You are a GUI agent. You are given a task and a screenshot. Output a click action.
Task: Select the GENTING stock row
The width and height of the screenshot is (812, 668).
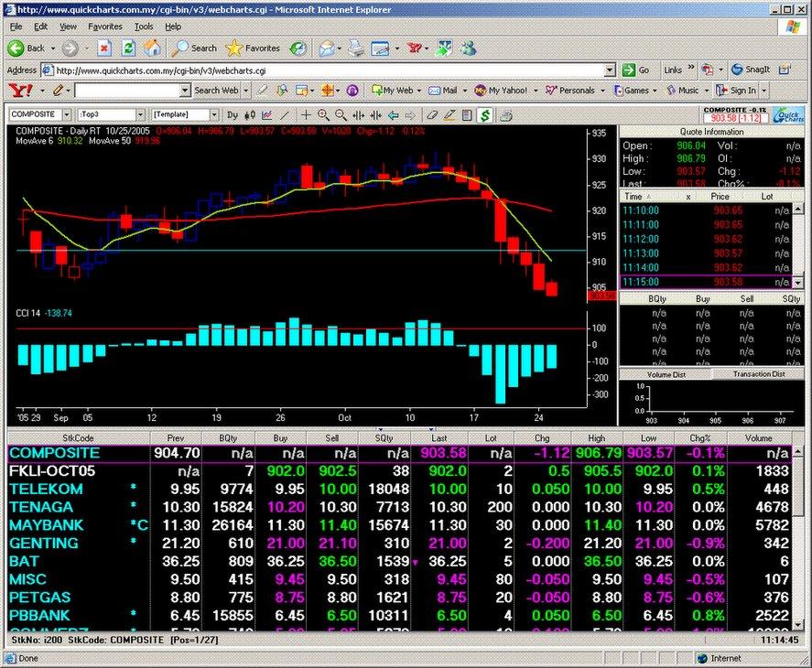(x=399, y=544)
